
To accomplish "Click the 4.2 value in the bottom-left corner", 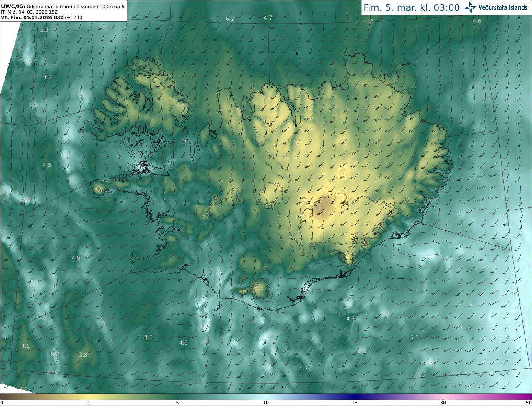I will (x=24, y=389).
